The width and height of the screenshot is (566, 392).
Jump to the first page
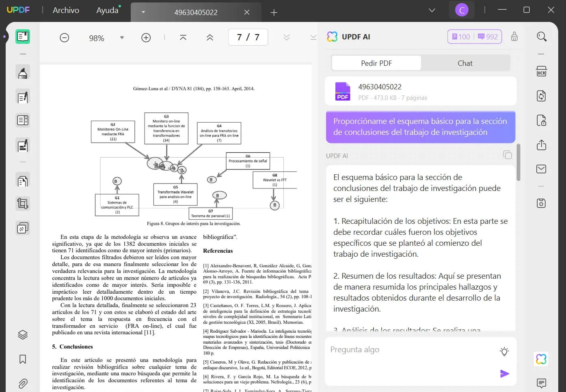tap(183, 37)
